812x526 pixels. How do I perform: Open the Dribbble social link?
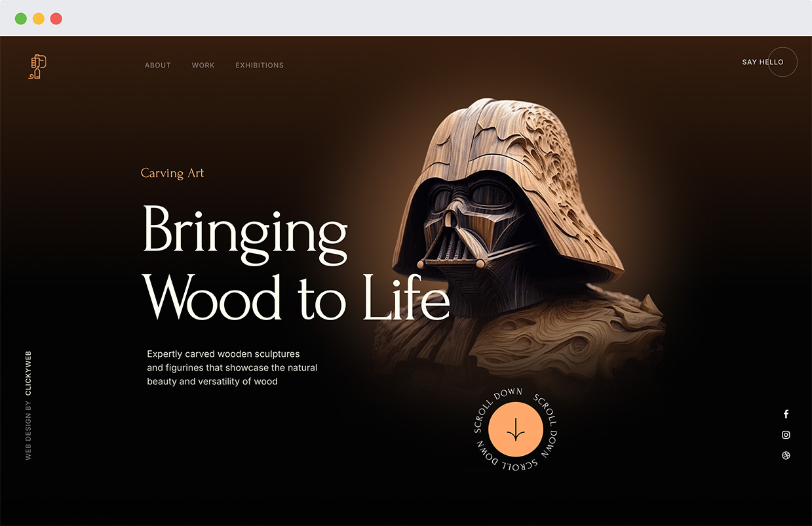pos(786,455)
